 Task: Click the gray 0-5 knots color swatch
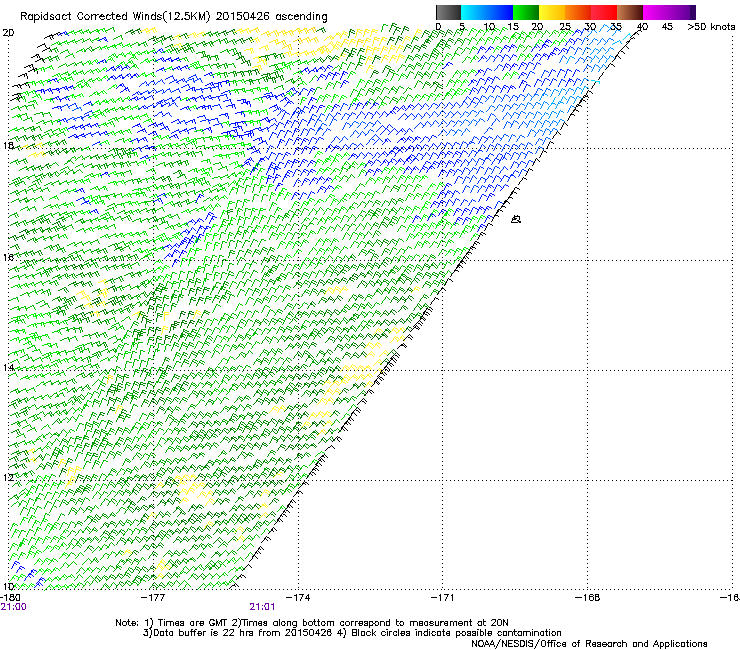pyautogui.click(x=448, y=12)
